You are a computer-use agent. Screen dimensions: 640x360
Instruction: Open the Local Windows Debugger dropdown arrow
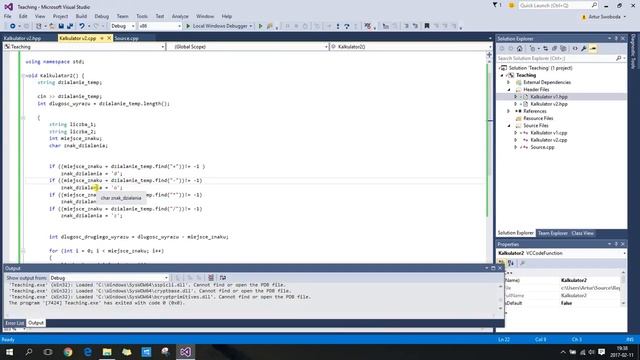coord(251,26)
